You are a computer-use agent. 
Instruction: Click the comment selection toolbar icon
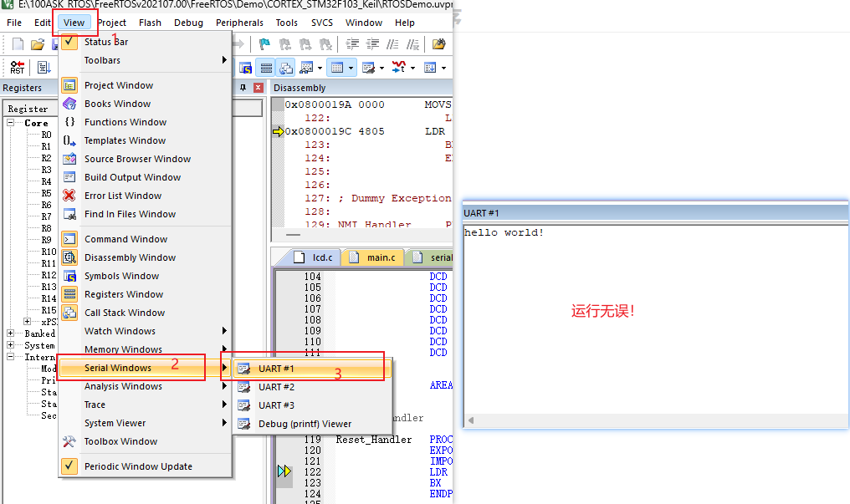coord(392,44)
